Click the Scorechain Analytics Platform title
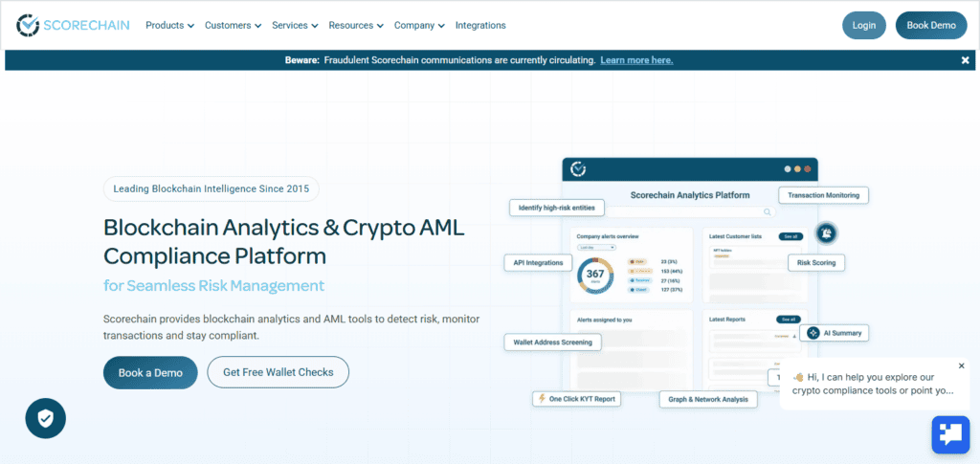Screen dimensions: 980x464 tap(689, 195)
